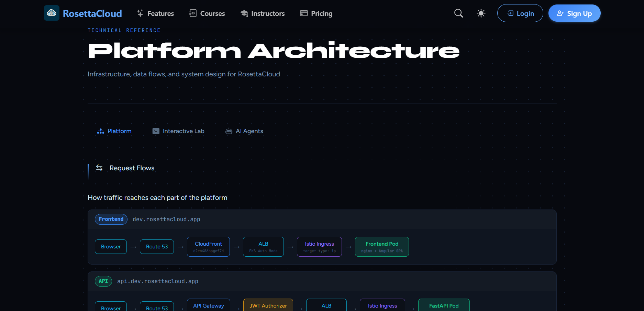The image size is (644, 311).
Task: Click the Pricing credit card icon
Action: pyautogui.click(x=304, y=13)
